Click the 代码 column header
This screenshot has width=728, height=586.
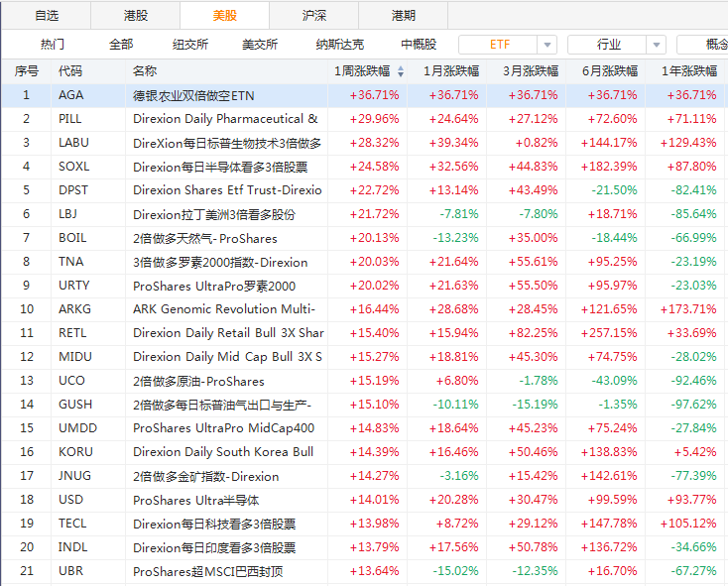coord(70,71)
